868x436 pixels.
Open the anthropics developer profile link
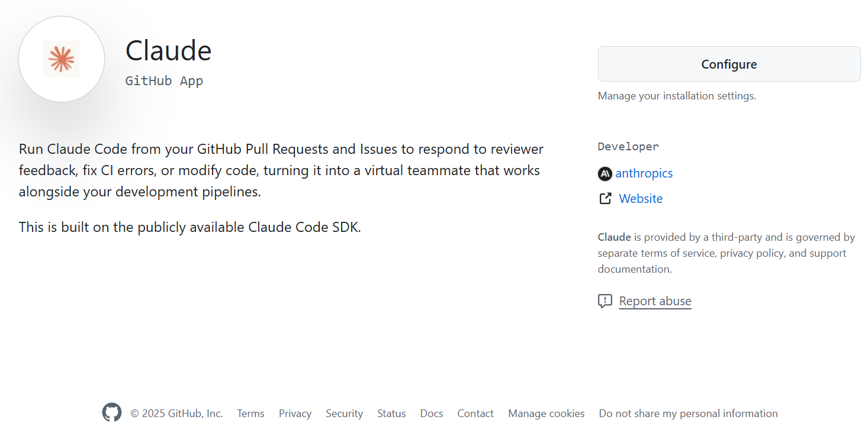(x=644, y=173)
